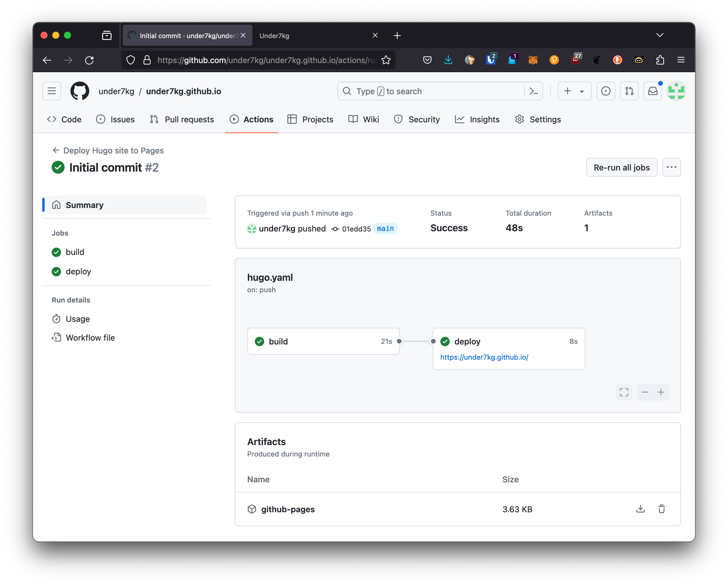Open browser downloads panel
The width and height of the screenshot is (728, 585).
[448, 60]
